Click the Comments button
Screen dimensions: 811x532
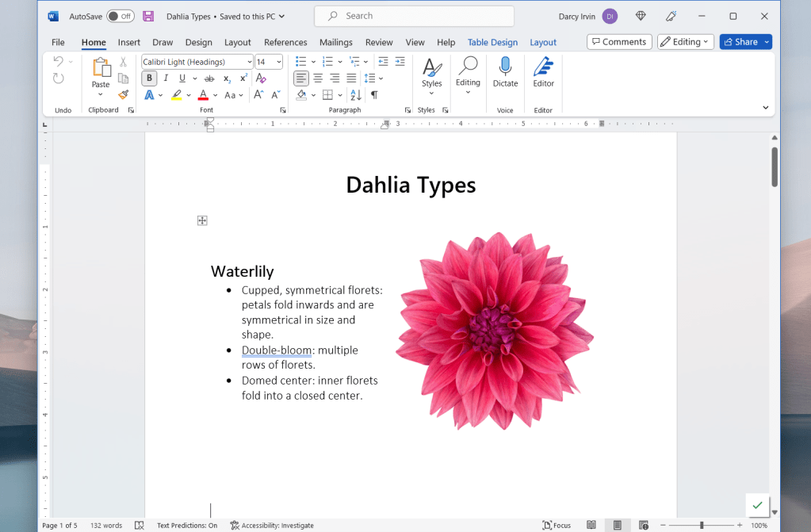[x=619, y=42]
